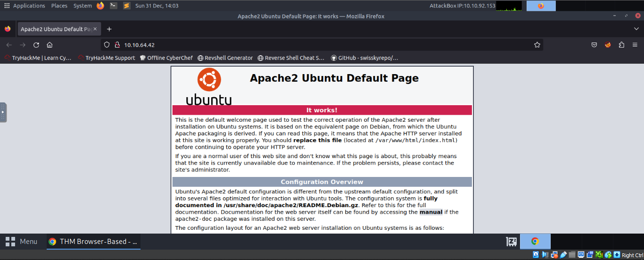This screenshot has width=644, height=260.
Task: Click the Apache2 Ubuntu Default Page heading
Action: pyautogui.click(x=334, y=78)
